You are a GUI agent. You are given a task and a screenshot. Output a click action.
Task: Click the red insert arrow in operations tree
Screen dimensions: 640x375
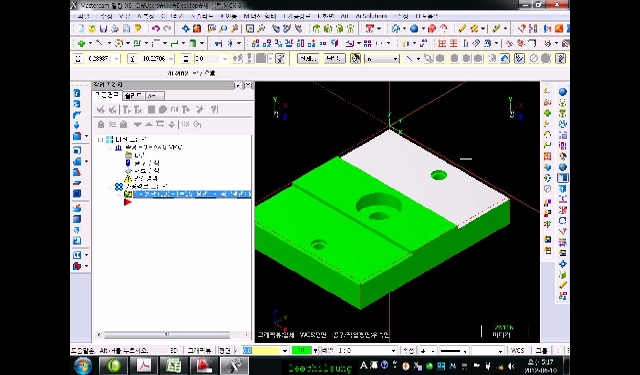click(x=128, y=202)
